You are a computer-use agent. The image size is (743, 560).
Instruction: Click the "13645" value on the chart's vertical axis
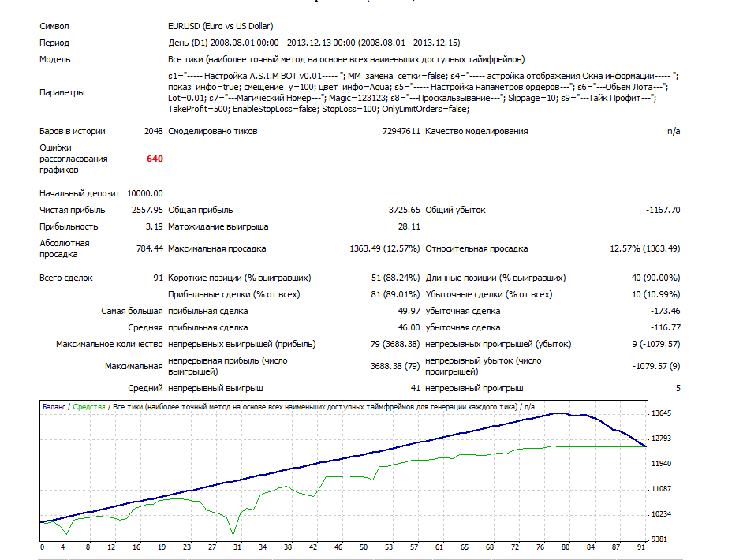(x=661, y=413)
